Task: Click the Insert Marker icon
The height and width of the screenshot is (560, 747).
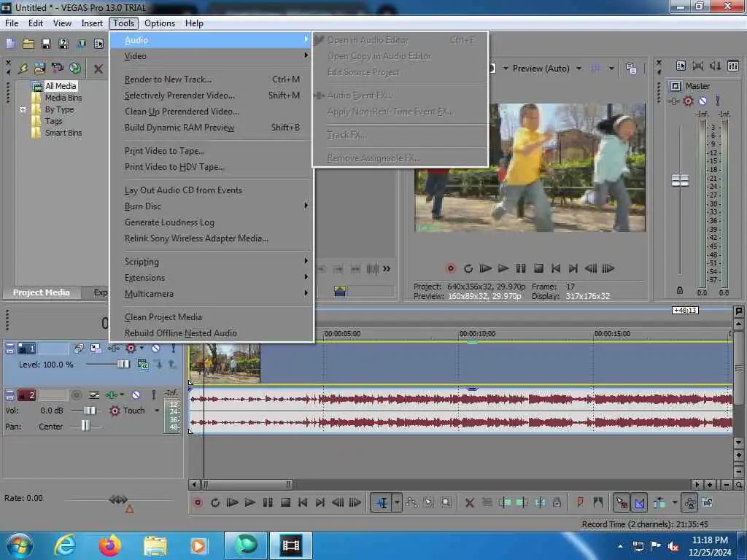Action: click(x=580, y=502)
